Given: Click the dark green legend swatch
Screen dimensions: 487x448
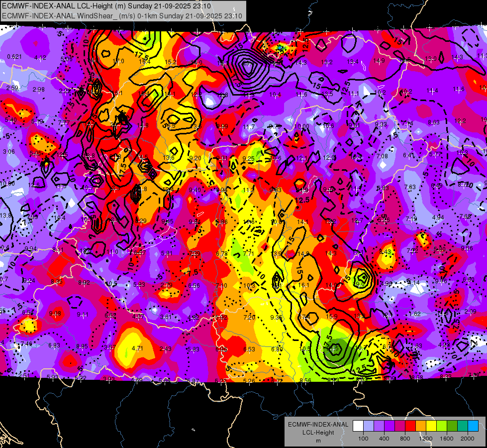Looking at the screenshot, I should point(452,426).
